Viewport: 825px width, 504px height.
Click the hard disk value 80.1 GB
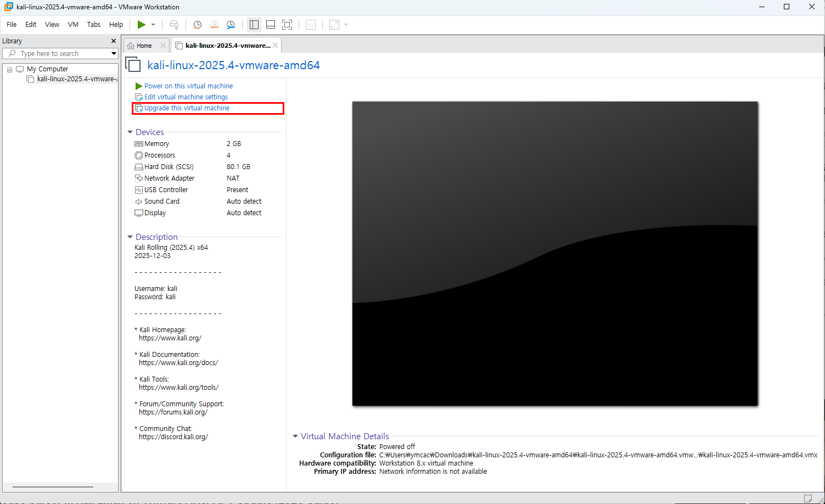click(238, 167)
